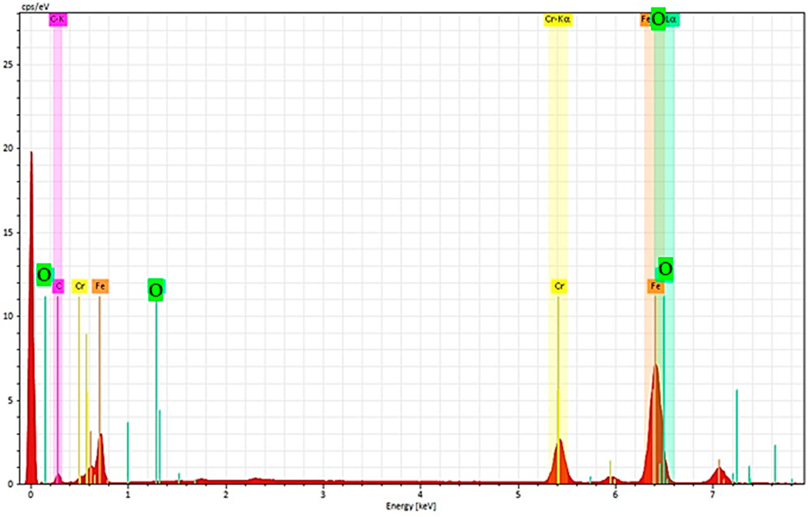Click the low-energy orange Fe label
The width and height of the screenshot is (812, 517).
pos(100,286)
